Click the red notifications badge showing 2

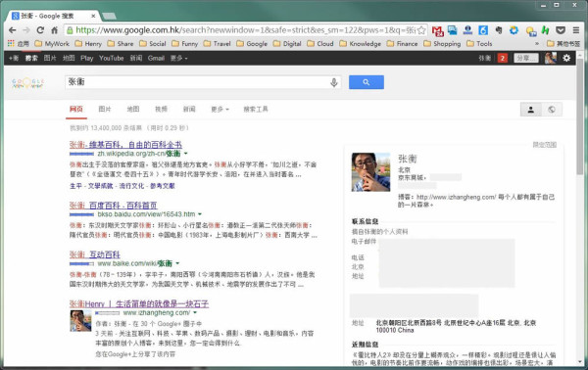point(503,58)
